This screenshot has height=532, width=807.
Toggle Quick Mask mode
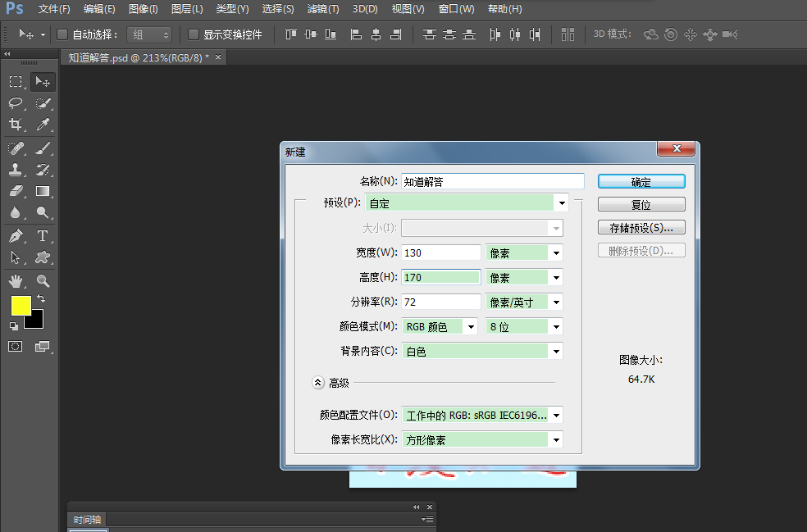(x=16, y=346)
